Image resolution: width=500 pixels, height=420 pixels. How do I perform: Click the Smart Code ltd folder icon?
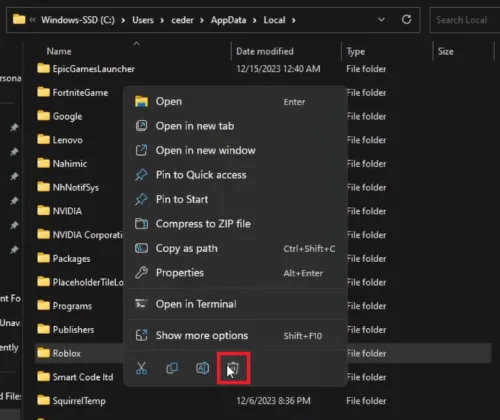43,376
